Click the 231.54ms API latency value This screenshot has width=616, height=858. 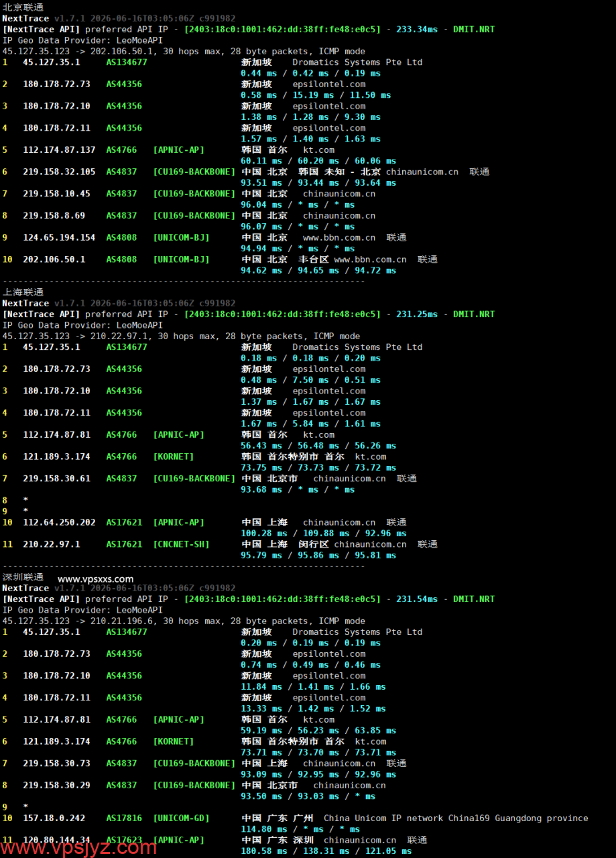click(417, 599)
